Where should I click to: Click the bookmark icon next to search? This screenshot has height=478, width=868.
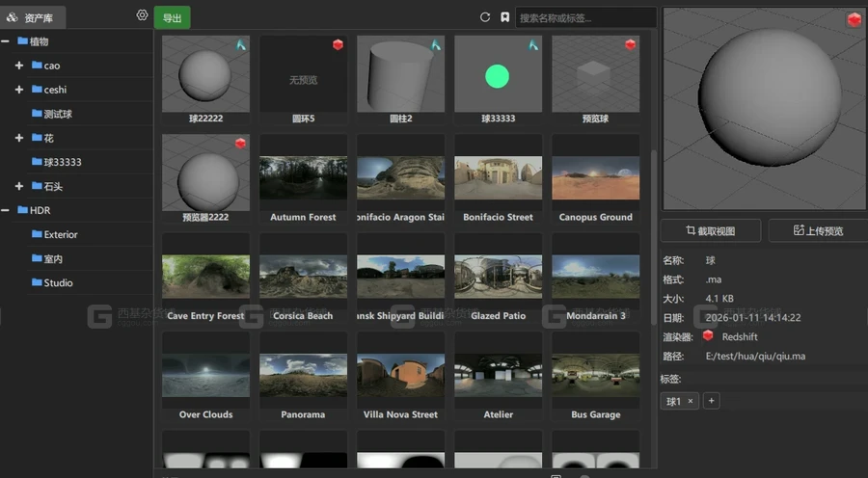pos(504,17)
